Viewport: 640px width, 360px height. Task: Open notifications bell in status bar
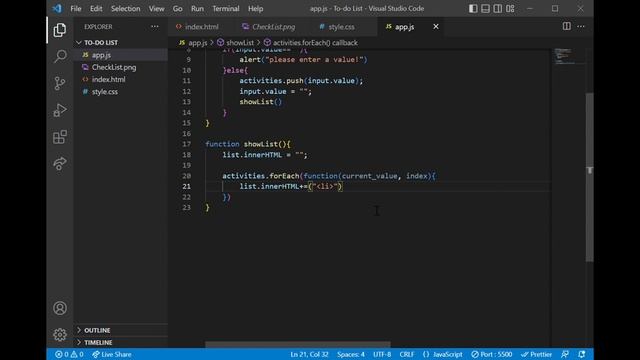(x=582, y=354)
